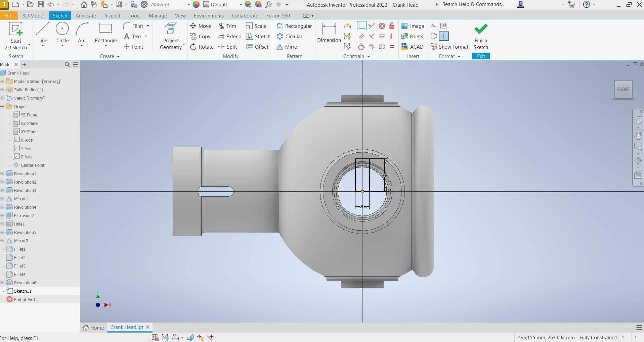Activate the Trim tool
The image size is (644, 342).
pos(227,26)
